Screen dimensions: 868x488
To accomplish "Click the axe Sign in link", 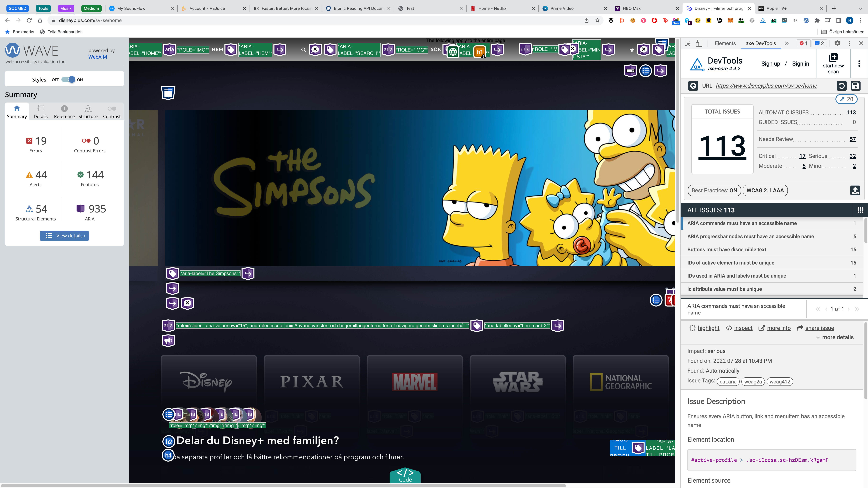I will pos(801,64).
